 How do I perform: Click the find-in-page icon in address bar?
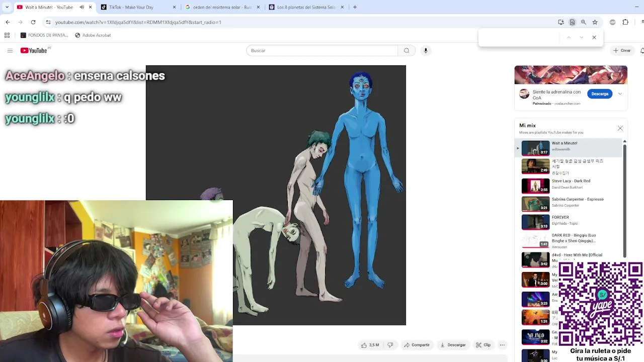click(572, 22)
